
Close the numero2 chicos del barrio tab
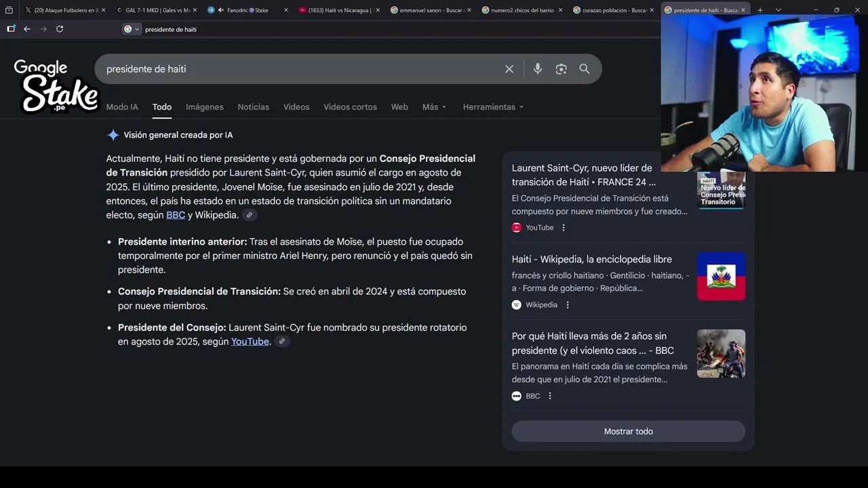[561, 10]
